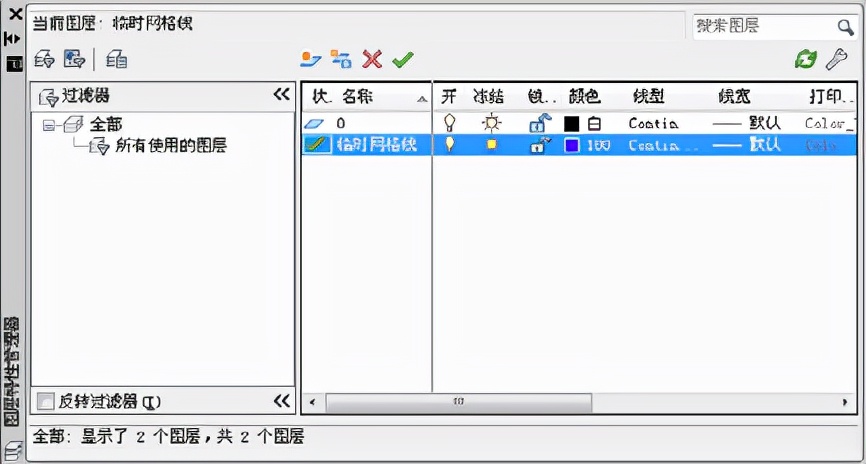This screenshot has height=464, width=866.
Task: Click the 锁 column header
Action: click(x=541, y=97)
